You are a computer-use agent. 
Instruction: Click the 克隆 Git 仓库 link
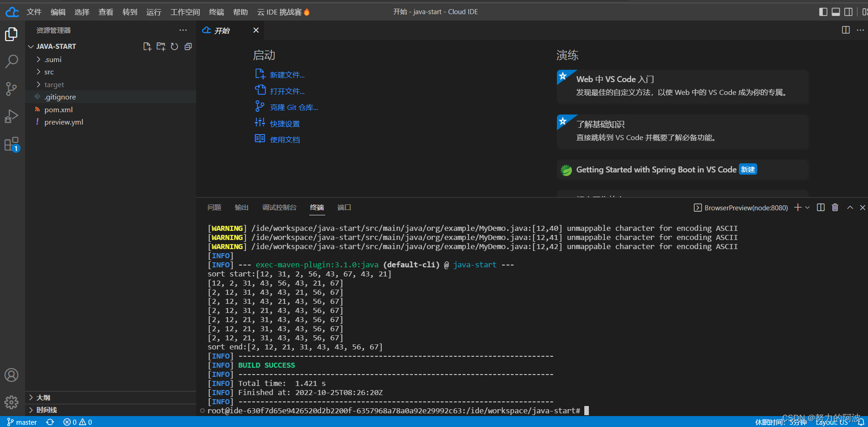294,108
